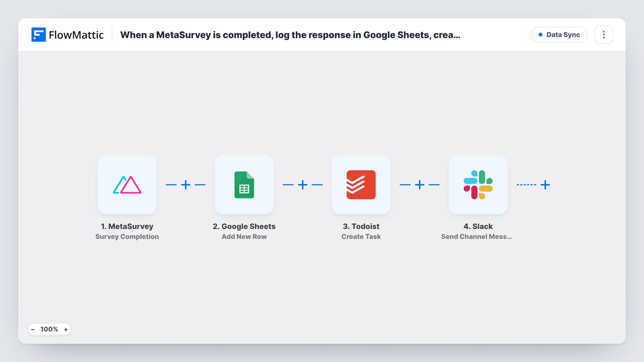Viewport: 644px width, 362px height.
Task: Select the '4. Slack' label
Action: (x=478, y=226)
